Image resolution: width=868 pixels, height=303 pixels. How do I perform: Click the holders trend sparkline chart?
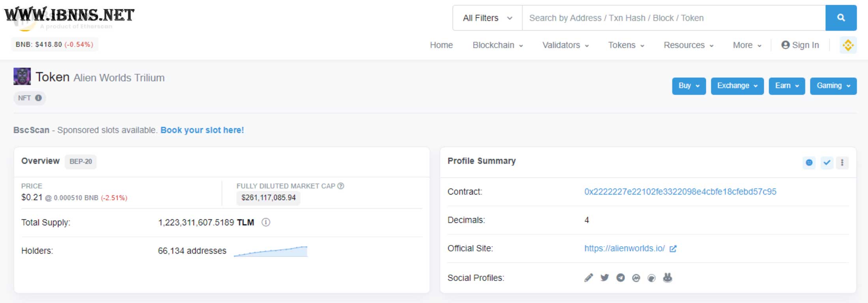click(271, 251)
